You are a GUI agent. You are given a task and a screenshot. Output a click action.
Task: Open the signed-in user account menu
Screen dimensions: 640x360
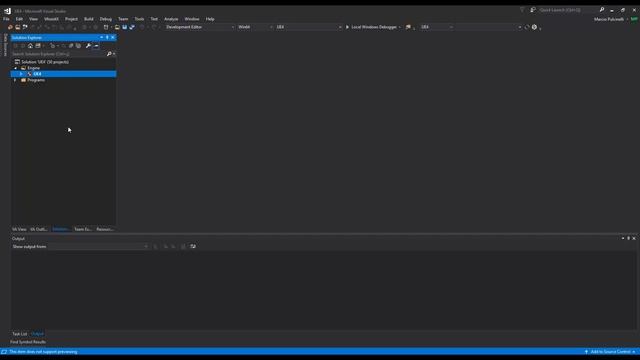point(610,19)
